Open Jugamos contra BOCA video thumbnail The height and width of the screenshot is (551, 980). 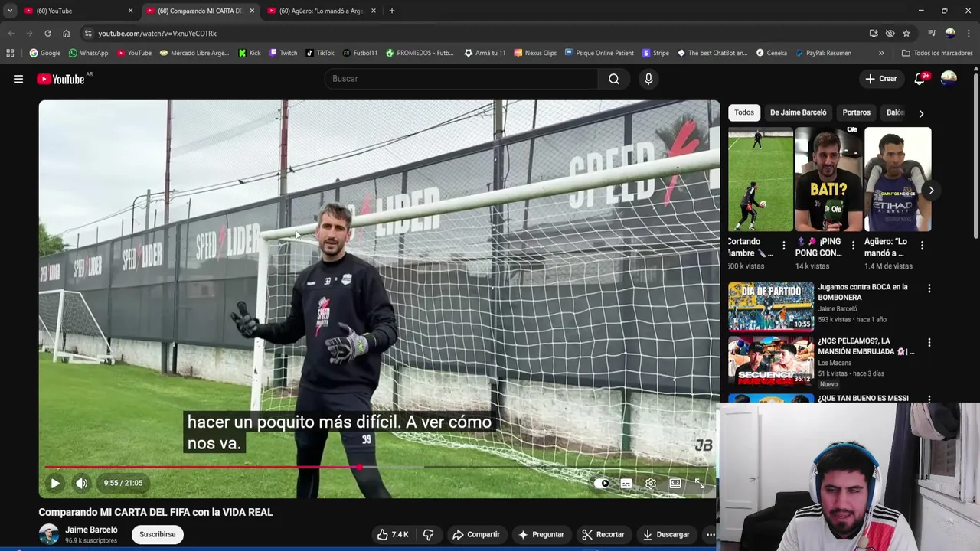click(x=771, y=306)
